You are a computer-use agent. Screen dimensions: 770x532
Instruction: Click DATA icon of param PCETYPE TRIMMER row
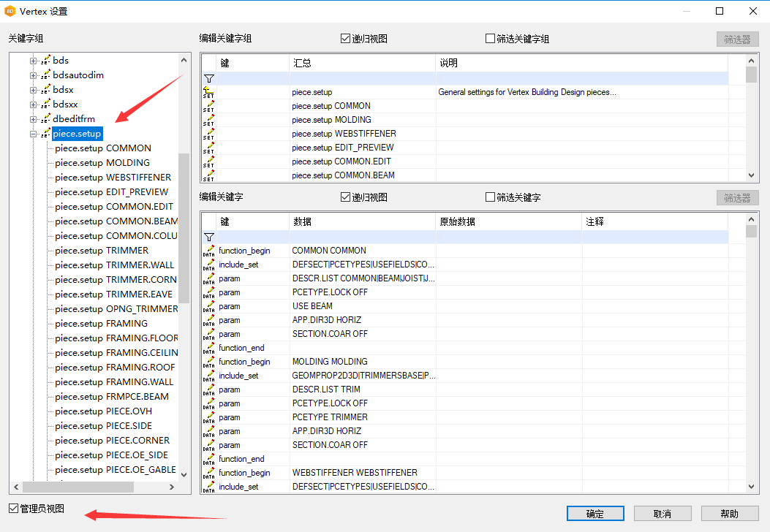[x=208, y=417]
